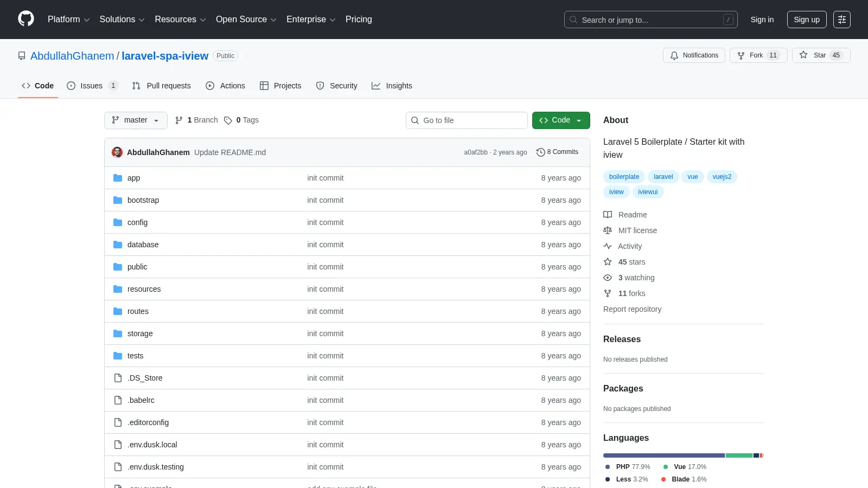Viewport: 868px width, 488px height.
Task: Click the .editorconfig file icon
Action: click(x=118, y=422)
